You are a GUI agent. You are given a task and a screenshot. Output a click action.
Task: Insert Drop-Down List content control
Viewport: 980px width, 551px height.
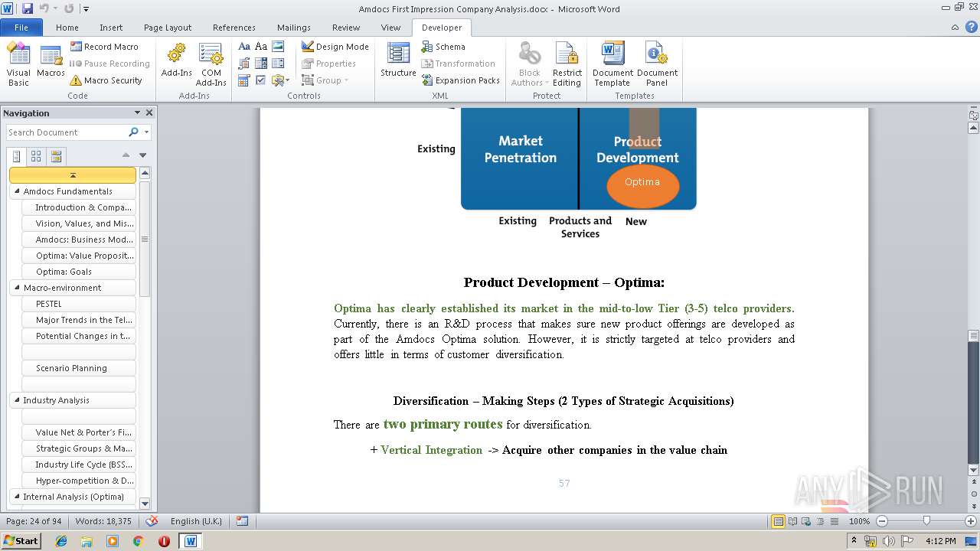[x=278, y=64]
